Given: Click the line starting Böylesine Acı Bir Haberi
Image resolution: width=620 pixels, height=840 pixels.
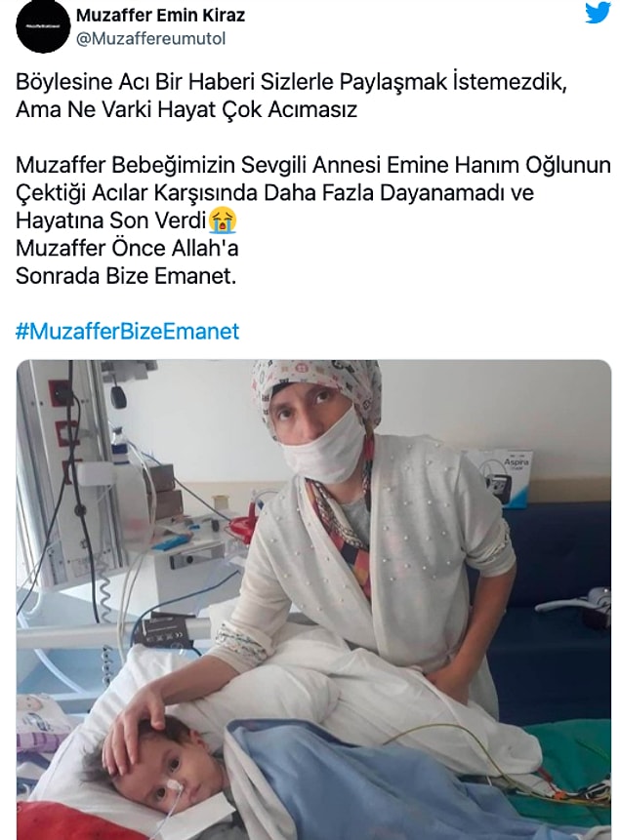Looking at the screenshot, I should tap(291, 82).
